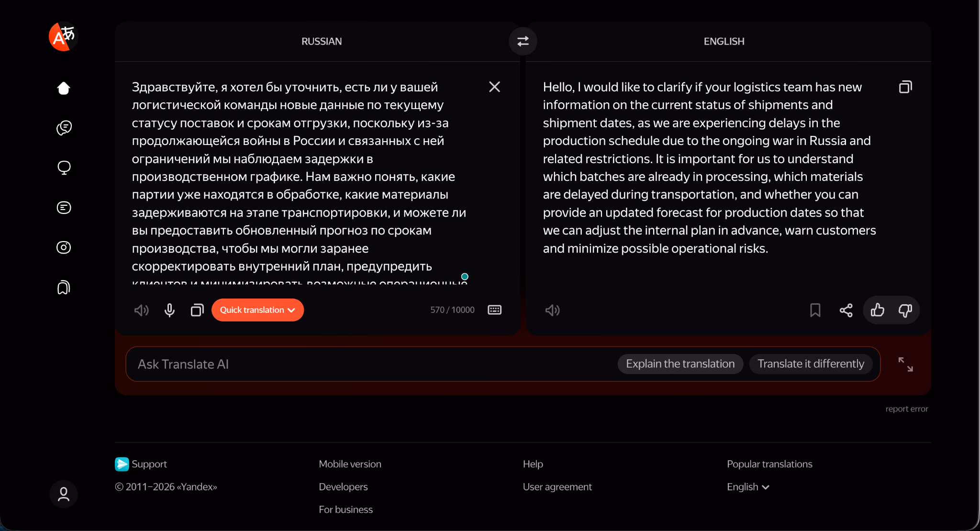Open the home icon in sidebar

coord(64,88)
